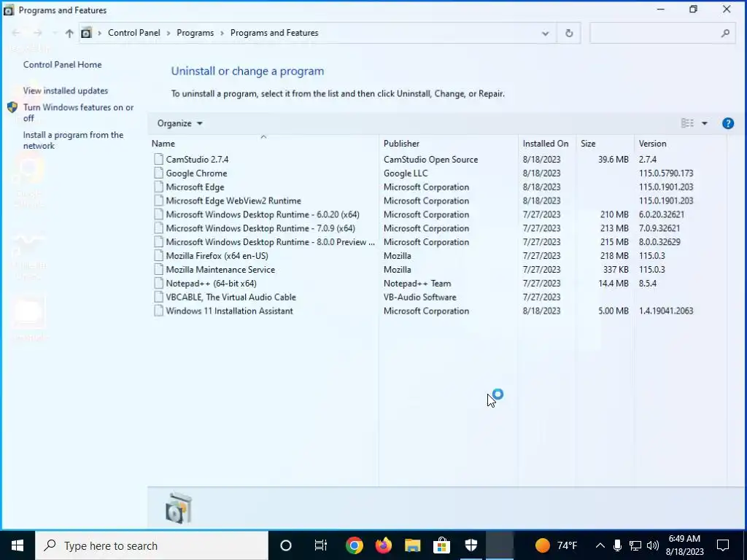Open Chrome from the taskbar
The image size is (747, 560).
pos(354,545)
